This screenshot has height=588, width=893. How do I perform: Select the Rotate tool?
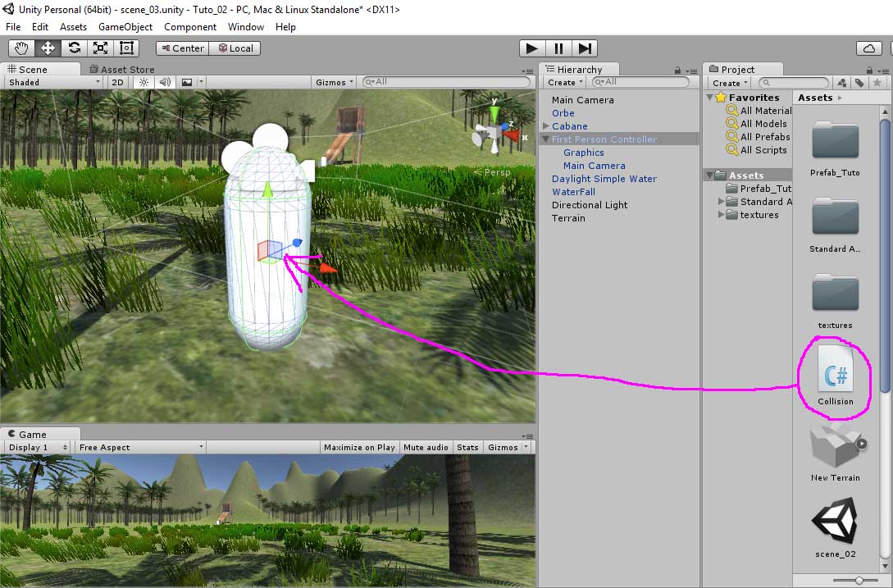74,48
